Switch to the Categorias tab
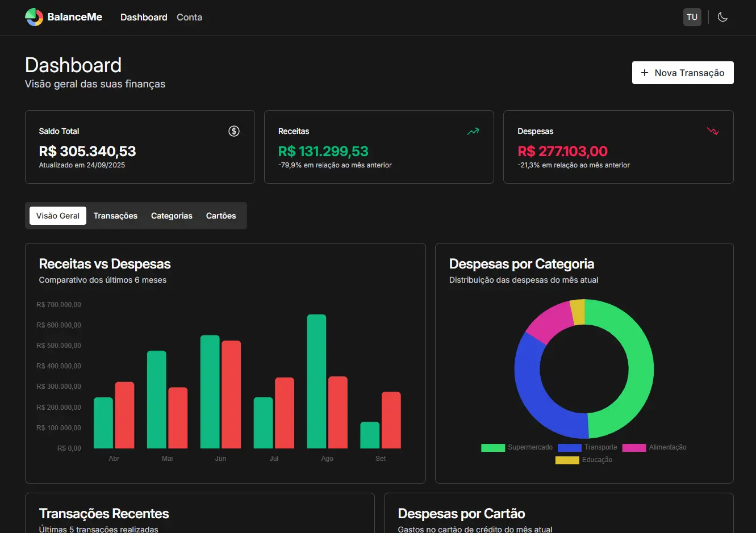Image resolution: width=756 pixels, height=533 pixels. [172, 216]
